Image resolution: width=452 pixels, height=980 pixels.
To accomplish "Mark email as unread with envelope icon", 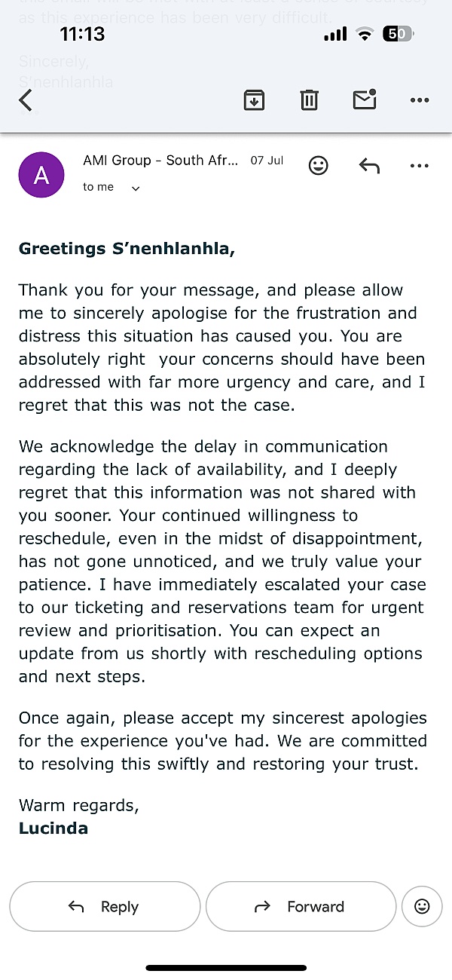I will [x=365, y=100].
